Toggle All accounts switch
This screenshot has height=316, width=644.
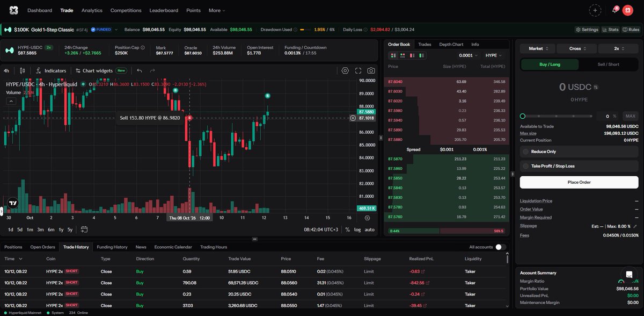[501, 247]
